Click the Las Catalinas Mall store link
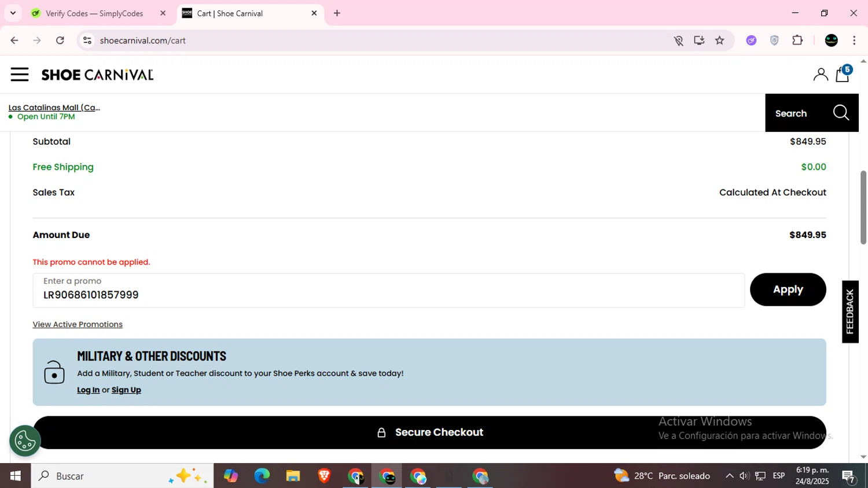This screenshot has width=868, height=488. tap(54, 107)
